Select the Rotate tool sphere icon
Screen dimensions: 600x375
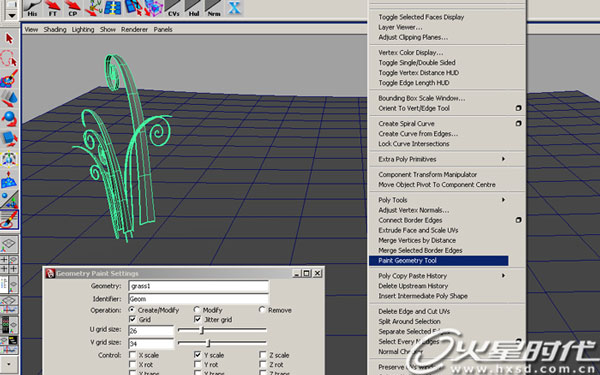(9, 118)
